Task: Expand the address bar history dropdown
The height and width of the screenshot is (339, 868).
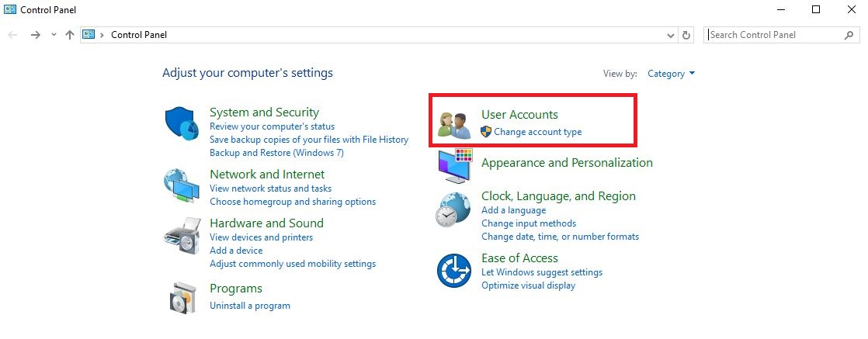Action: click(x=672, y=35)
